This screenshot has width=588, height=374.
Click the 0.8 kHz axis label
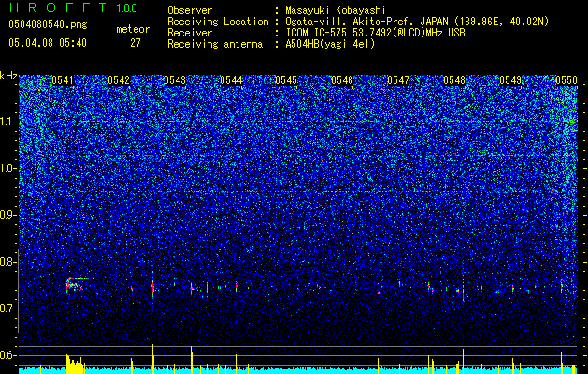click(8, 262)
